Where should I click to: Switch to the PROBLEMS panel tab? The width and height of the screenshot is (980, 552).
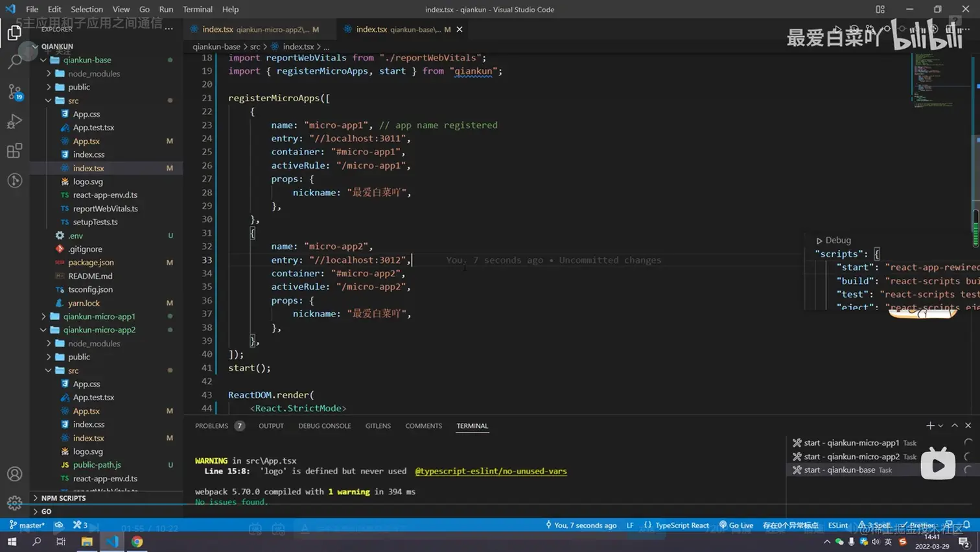[211, 426]
